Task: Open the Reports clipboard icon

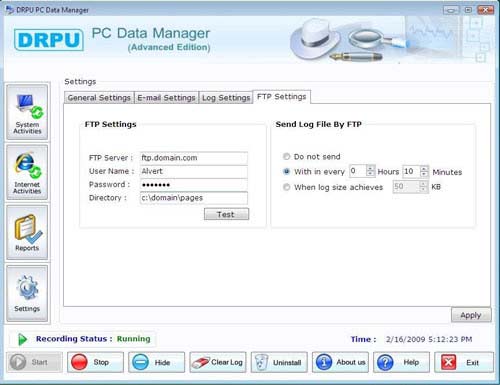Action: pyautogui.click(x=27, y=233)
